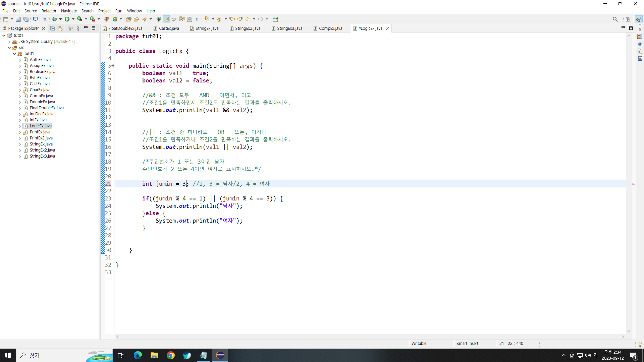Image resolution: width=644 pixels, height=362 pixels.
Task: Click the editor horizontal scrollbar
Action: [x=369, y=337]
